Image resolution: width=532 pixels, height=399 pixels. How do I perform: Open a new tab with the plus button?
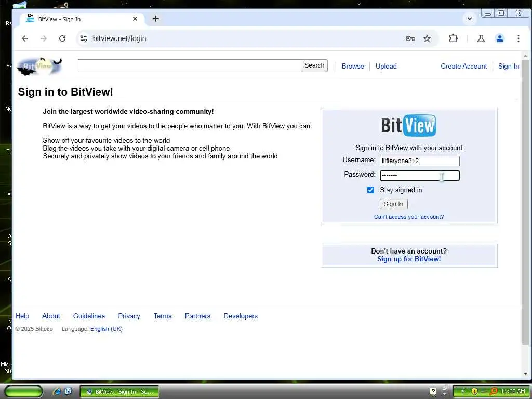click(x=156, y=19)
